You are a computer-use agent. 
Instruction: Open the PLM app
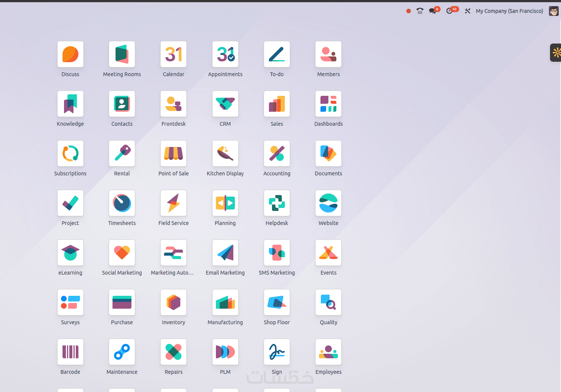(x=225, y=352)
